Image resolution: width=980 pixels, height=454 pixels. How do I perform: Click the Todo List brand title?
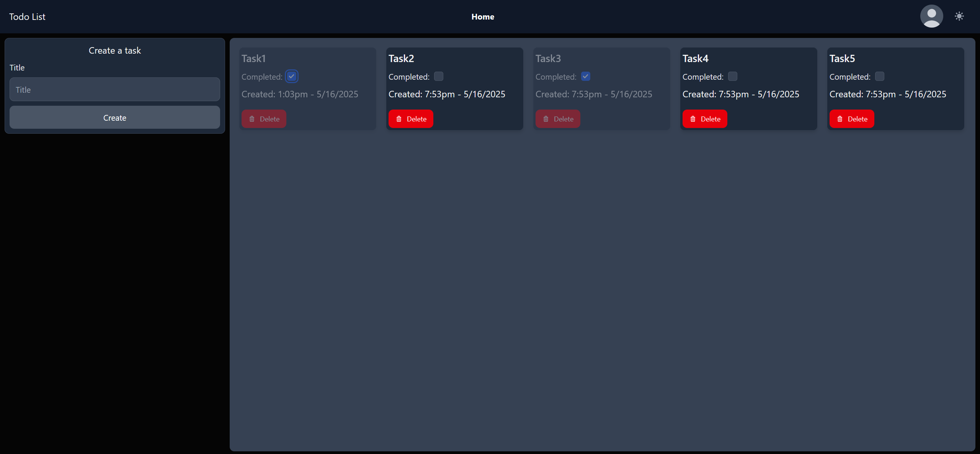(x=27, y=16)
